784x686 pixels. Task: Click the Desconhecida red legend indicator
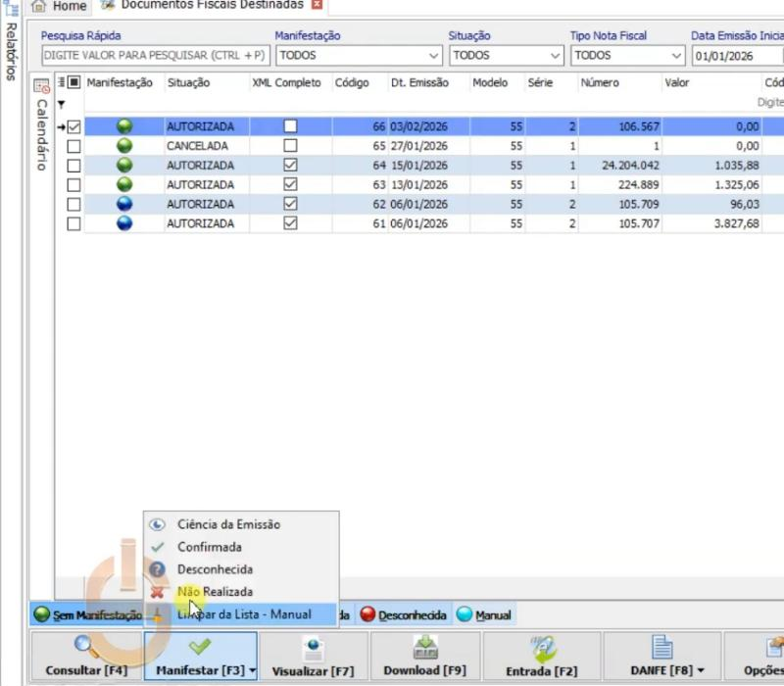point(367,614)
